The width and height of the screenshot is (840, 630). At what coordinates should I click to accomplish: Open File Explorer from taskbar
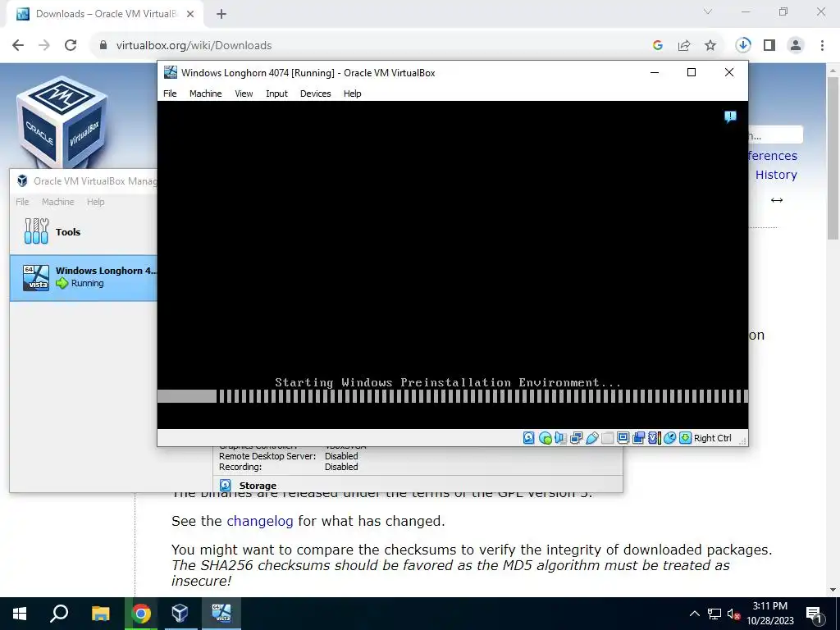[100, 614]
